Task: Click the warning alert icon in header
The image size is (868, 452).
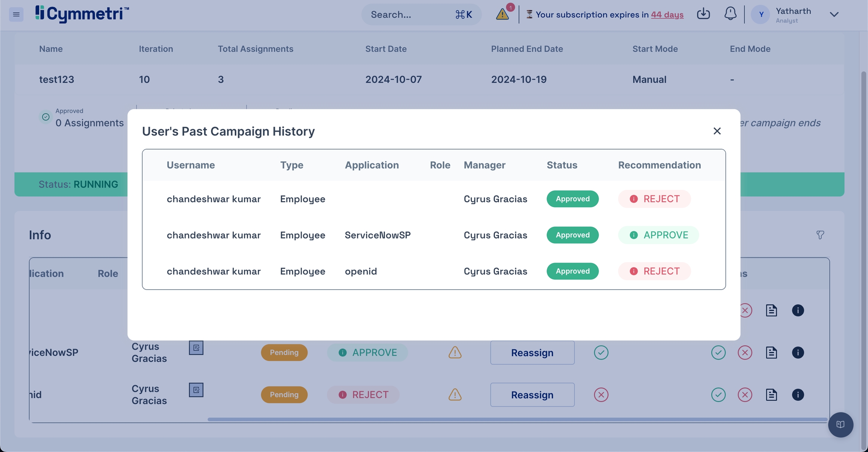Action: pyautogui.click(x=502, y=14)
